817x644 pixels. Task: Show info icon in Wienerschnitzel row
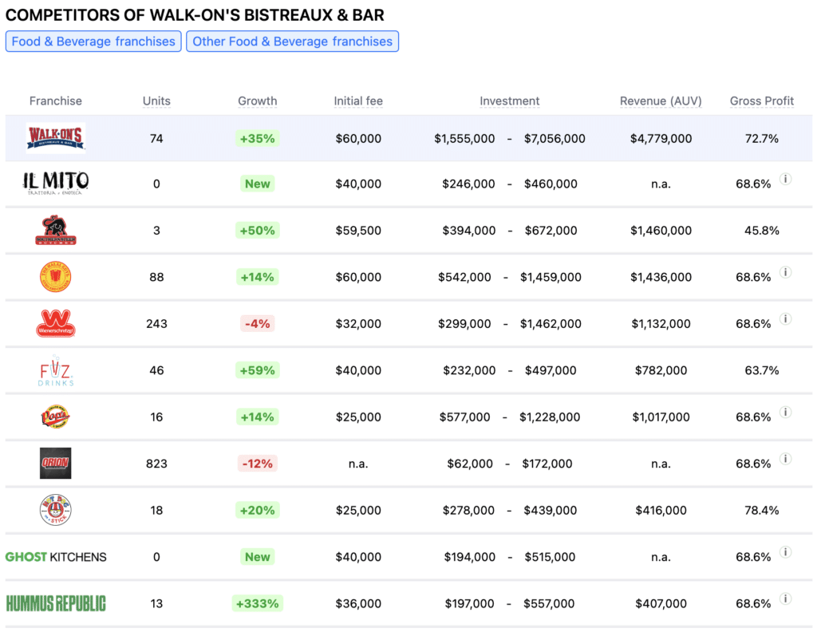pyautogui.click(x=786, y=319)
